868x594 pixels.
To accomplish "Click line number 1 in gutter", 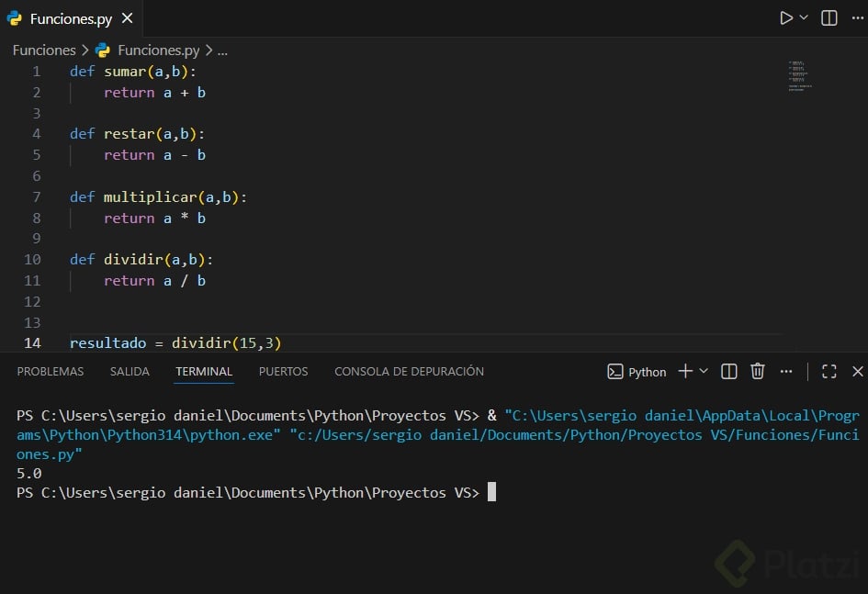I will [x=36, y=72].
